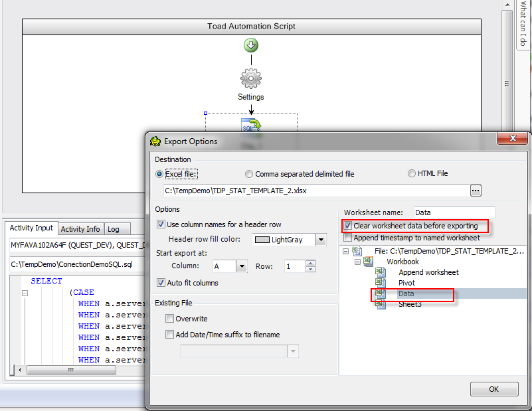Click the scroll-left arrow in SQL editor
This screenshot has width=532, height=411.
[21, 370]
